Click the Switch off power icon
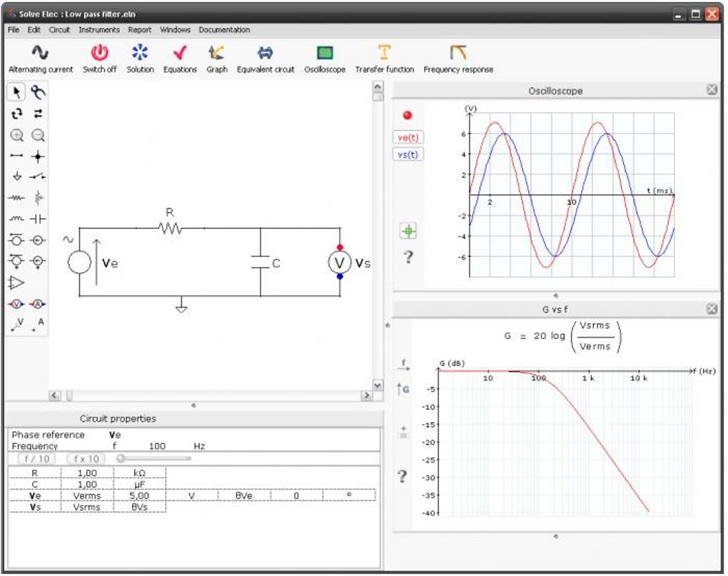The width and height of the screenshot is (728, 576). pyautogui.click(x=99, y=52)
